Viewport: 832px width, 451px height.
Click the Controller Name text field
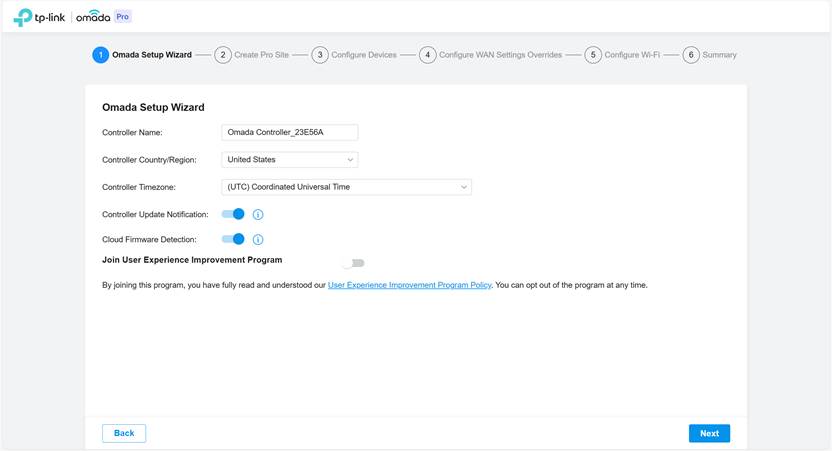click(289, 132)
